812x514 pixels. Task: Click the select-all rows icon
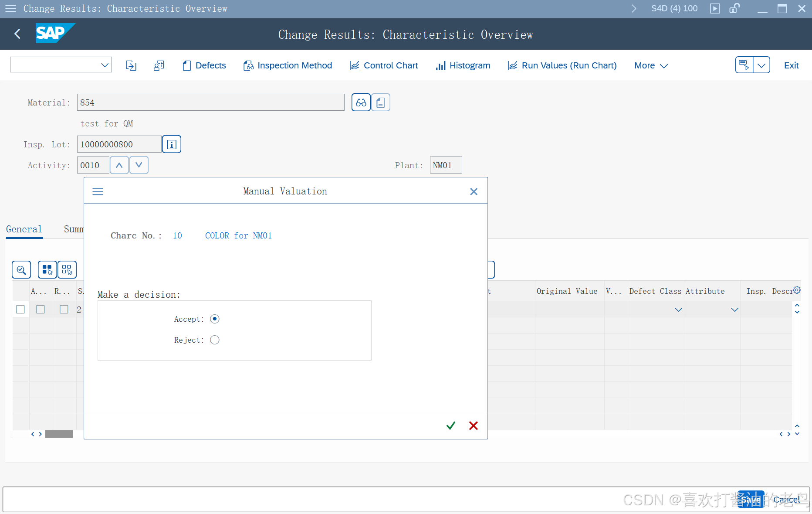[47, 269]
